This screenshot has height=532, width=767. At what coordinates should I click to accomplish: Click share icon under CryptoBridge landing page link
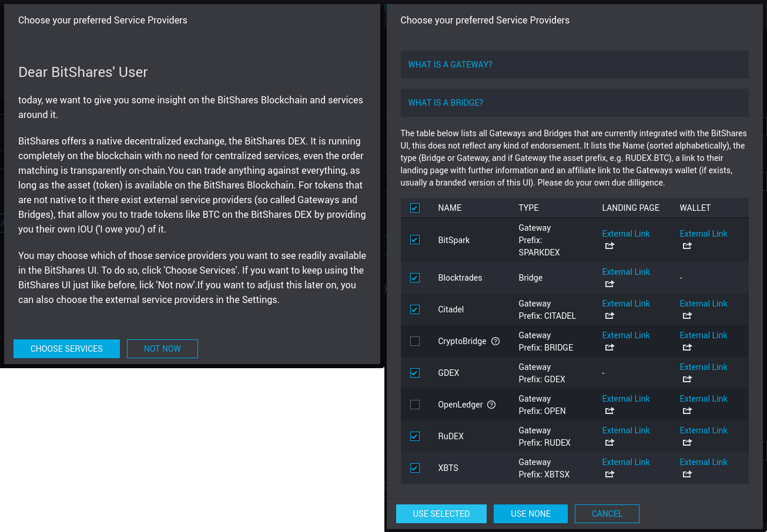click(x=609, y=348)
